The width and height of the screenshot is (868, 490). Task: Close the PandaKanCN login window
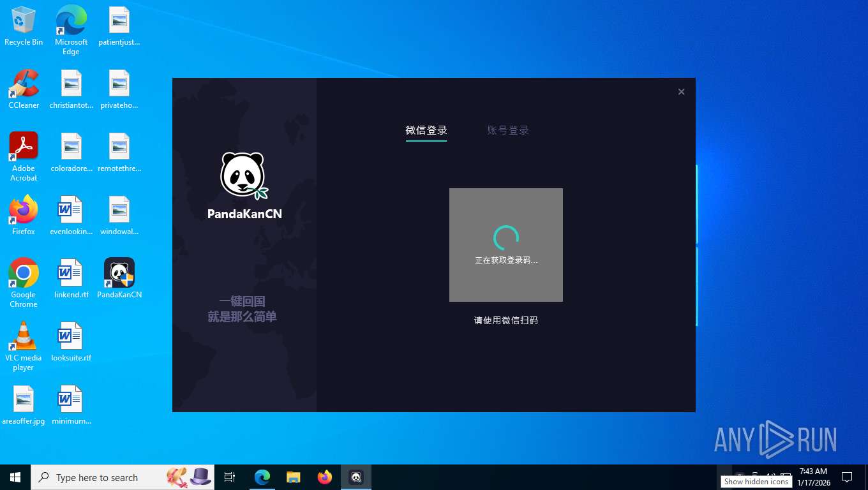coord(681,92)
